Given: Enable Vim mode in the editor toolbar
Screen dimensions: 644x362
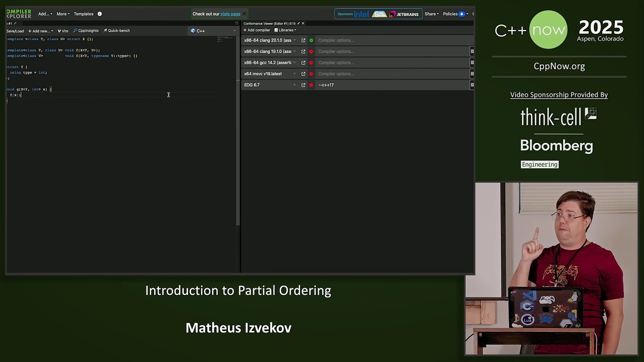Looking at the screenshot, I should (62, 31).
